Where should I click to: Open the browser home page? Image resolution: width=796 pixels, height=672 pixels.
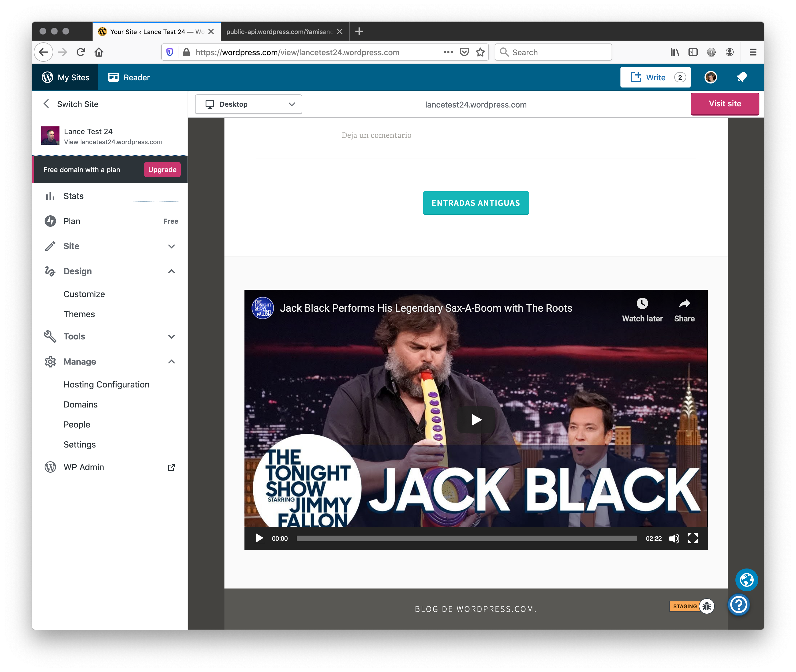pyautogui.click(x=99, y=52)
